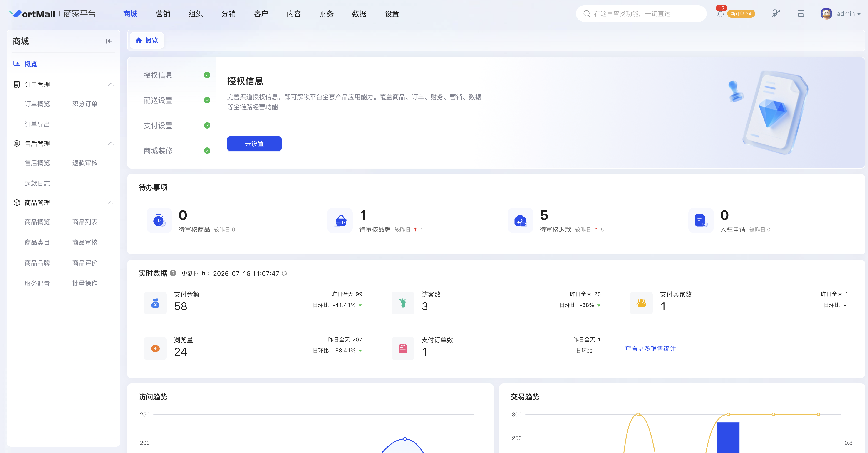868x453 pixels.
Task: Click the 支付金额 money bag icon
Action: pos(155,303)
